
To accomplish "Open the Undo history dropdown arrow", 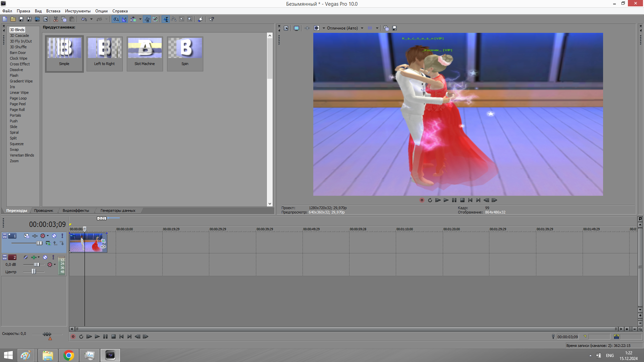I will click(x=91, y=19).
